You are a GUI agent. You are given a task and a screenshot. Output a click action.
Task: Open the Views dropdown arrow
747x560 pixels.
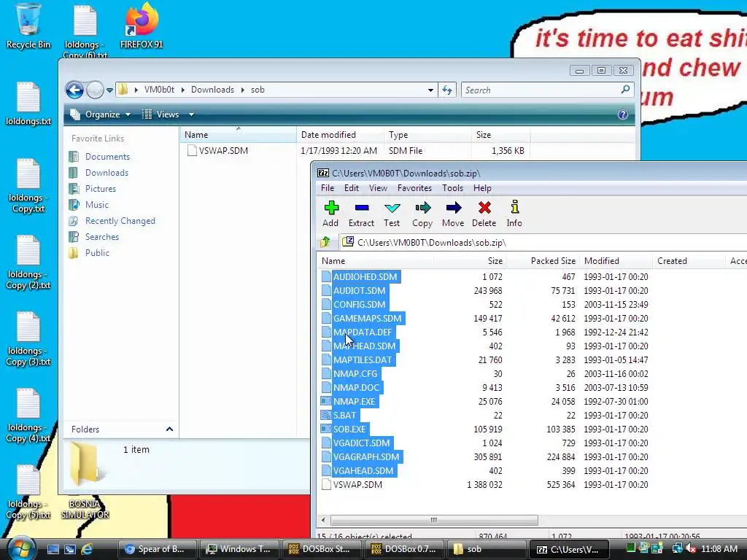[192, 114]
